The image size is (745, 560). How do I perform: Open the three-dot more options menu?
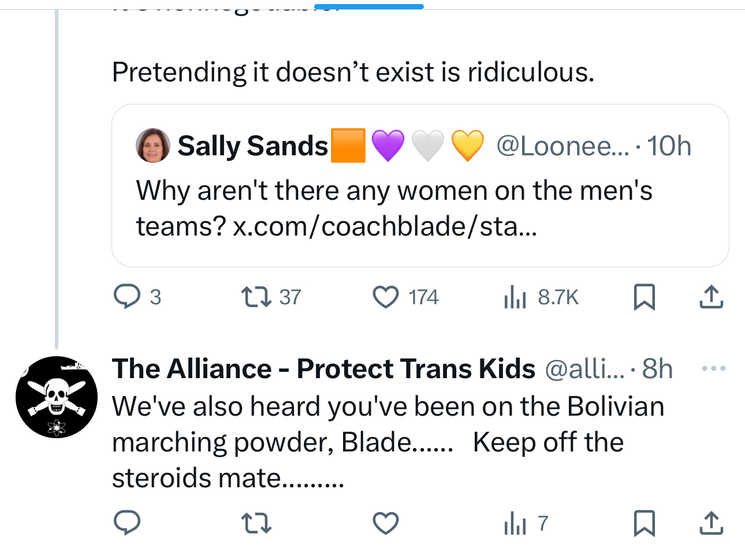[713, 368]
